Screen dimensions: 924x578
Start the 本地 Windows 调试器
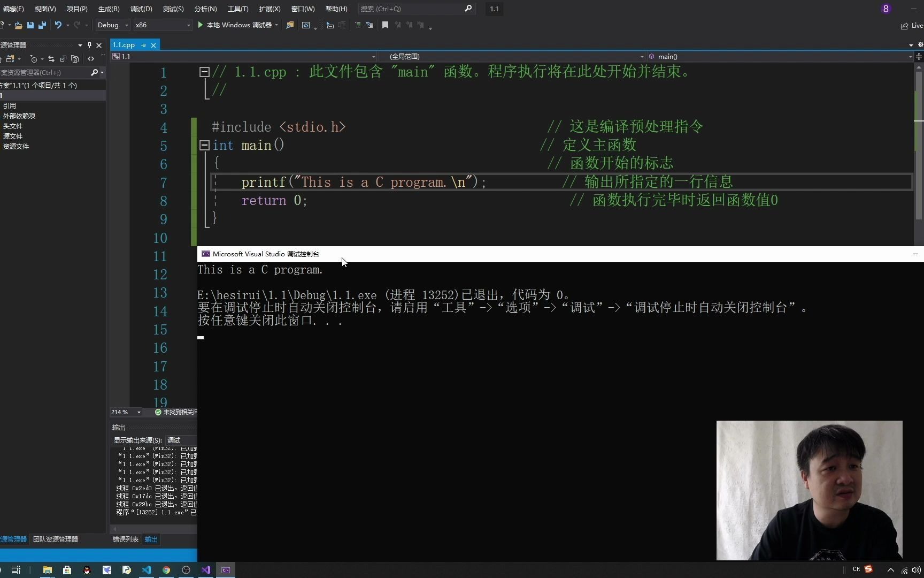[x=234, y=25]
